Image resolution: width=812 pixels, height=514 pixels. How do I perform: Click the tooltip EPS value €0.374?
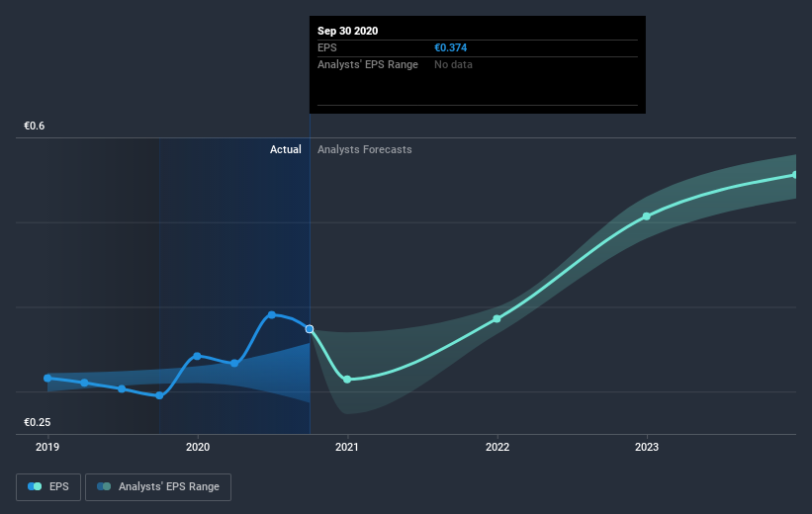tap(451, 47)
